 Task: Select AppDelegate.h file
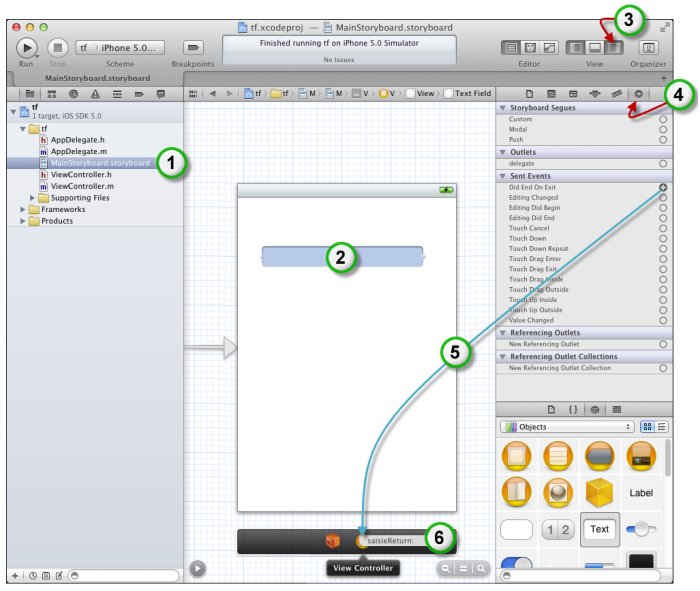(x=77, y=140)
